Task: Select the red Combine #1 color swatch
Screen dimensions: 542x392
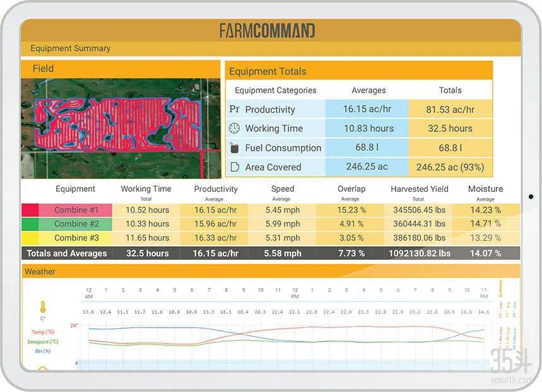Action: (x=30, y=210)
